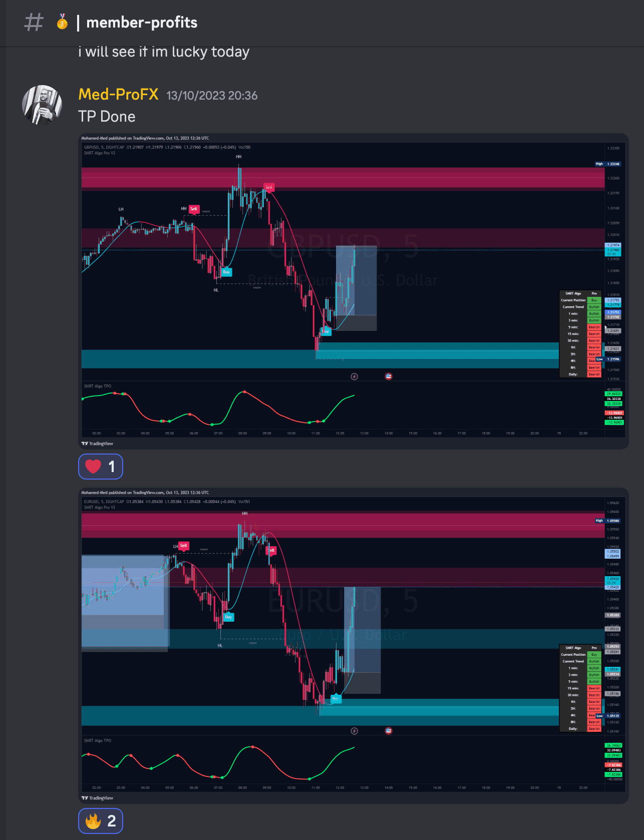Screen dimensions: 644x840
Task: Click the US flag icon on EURUSD chart
Action: pos(389,731)
